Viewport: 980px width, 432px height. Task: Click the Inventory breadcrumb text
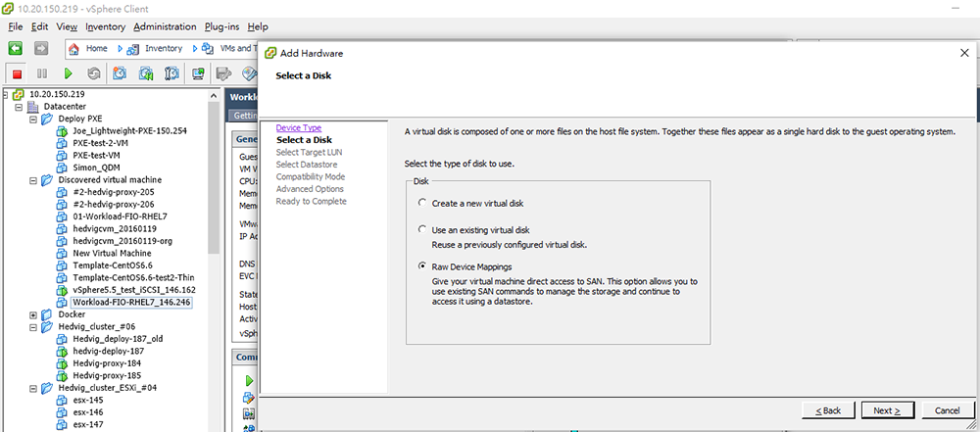tap(164, 49)
